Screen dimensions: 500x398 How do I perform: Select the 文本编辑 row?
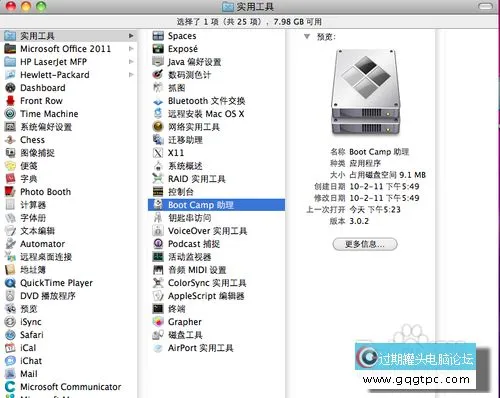point(70,231)
